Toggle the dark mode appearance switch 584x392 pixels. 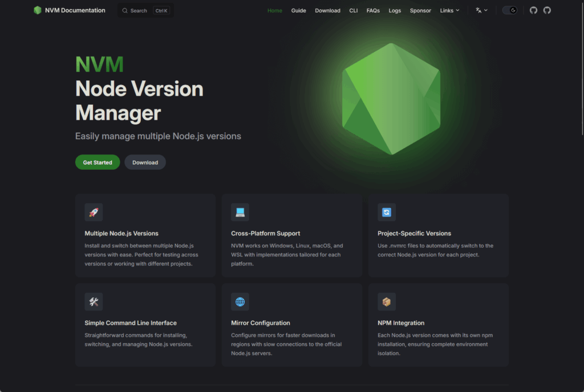tap(509, 10)
